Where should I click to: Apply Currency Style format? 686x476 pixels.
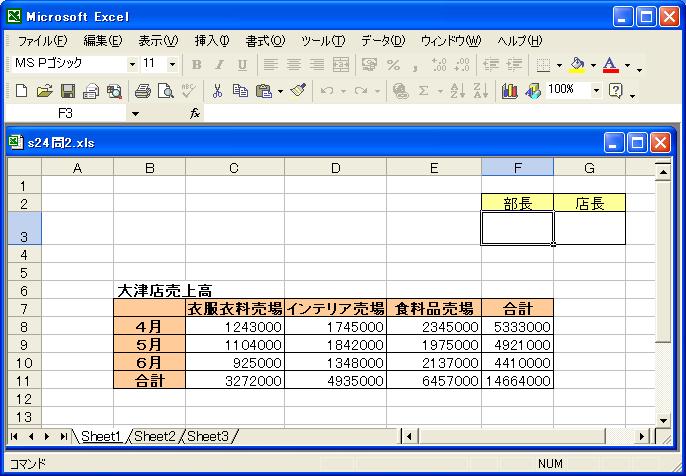[x=370, y=65]
